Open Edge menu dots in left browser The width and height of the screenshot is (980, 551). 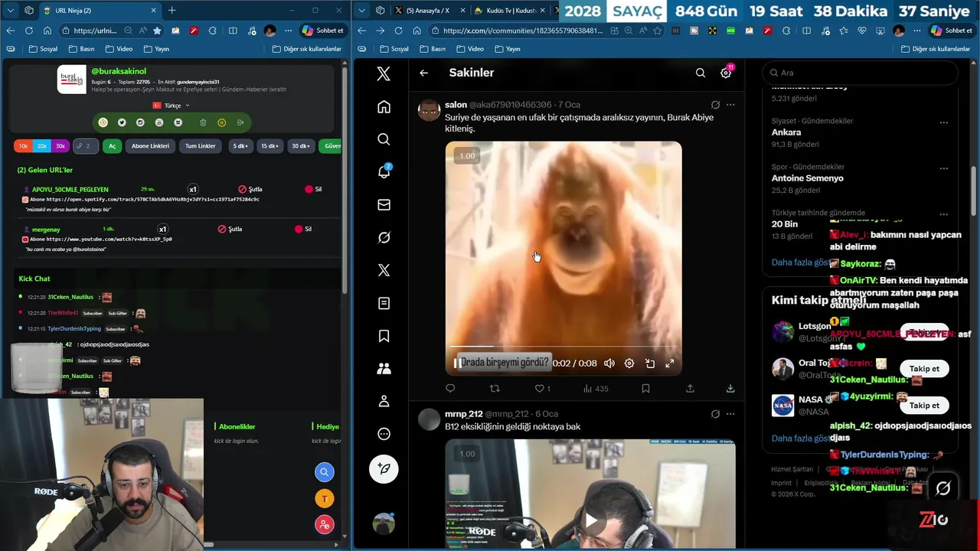point(288,31)
